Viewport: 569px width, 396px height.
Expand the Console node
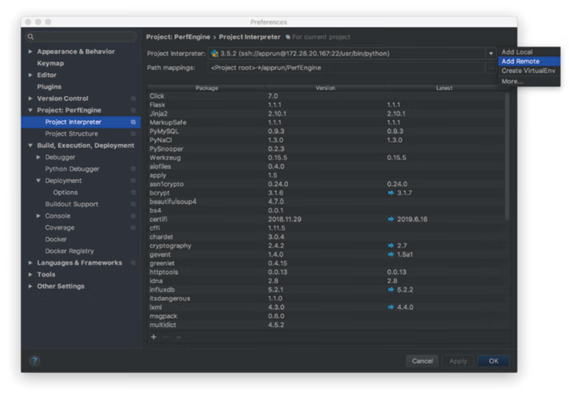pos(38,216)
